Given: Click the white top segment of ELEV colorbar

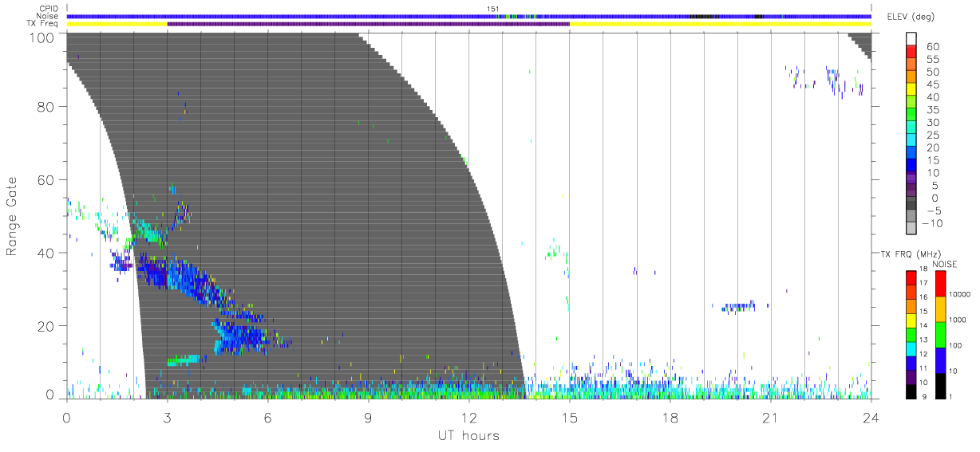Looking at the screenshot, I should click(x=911, y=38).
